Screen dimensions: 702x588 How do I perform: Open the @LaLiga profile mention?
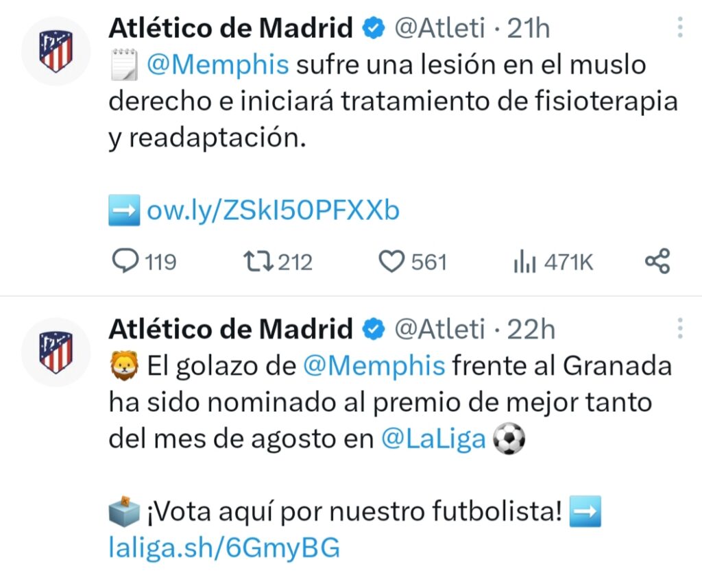[433, 439]
